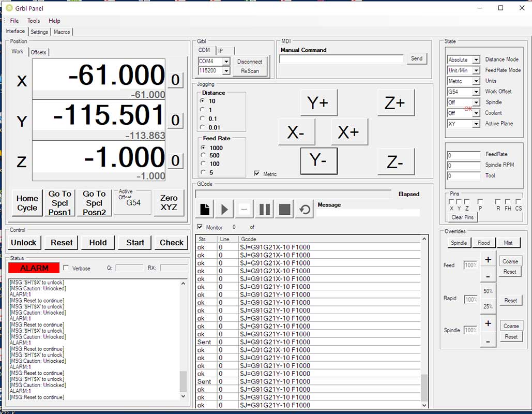Select the 0.1 jog distance radio button

click(x=202, y=118)
